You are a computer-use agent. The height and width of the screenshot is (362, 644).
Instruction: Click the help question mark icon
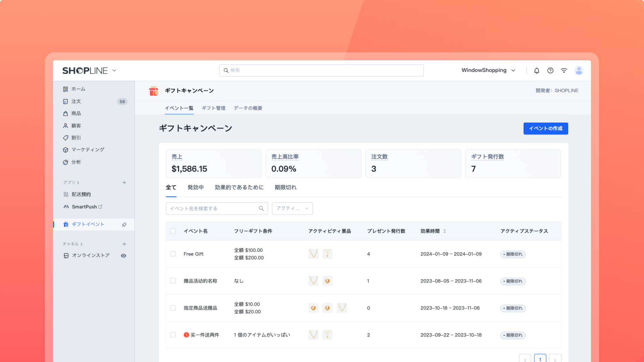click(x=550, y=70)
